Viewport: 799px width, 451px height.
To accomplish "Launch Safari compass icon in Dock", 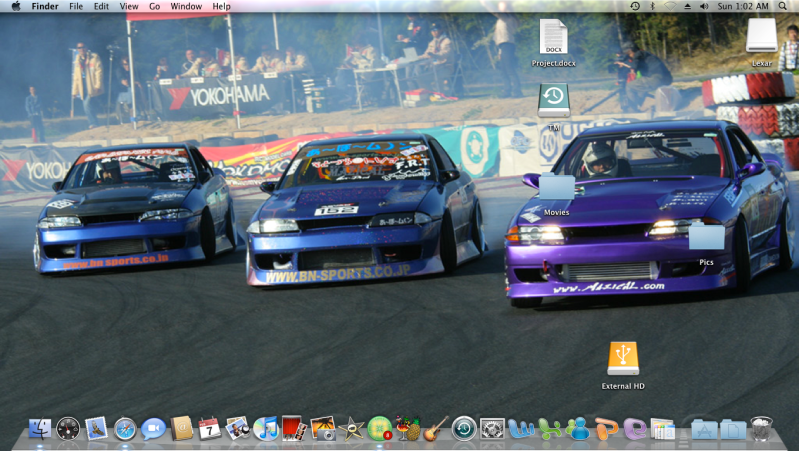I will coord(125,429).
